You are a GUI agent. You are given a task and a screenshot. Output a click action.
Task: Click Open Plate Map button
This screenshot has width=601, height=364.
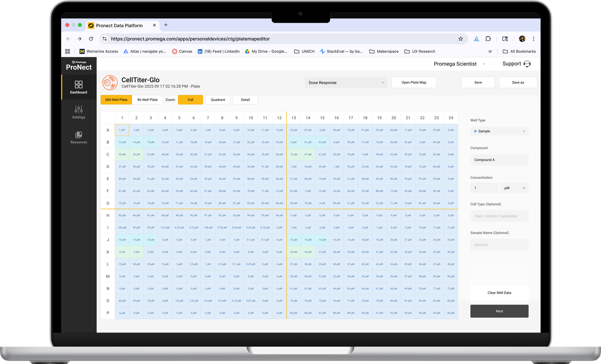point(414,82)
